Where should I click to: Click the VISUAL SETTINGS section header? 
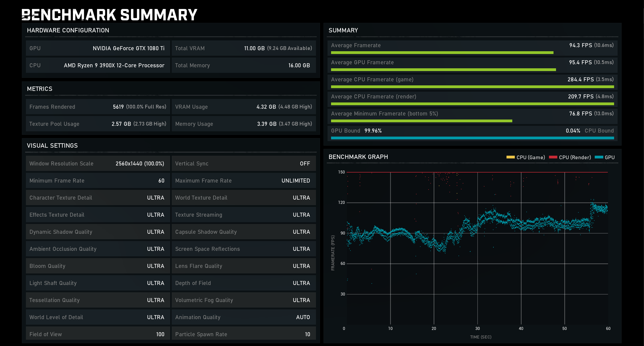point(52,146)
